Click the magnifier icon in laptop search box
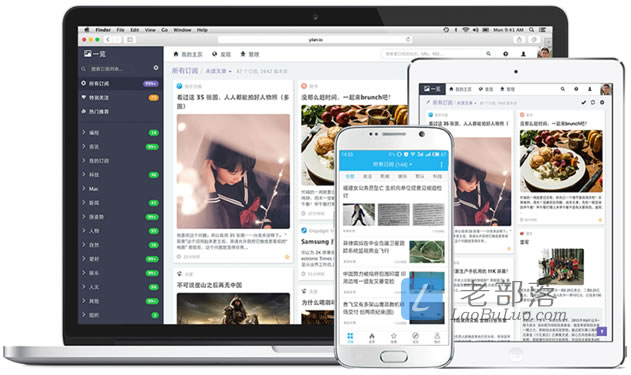This screenshot has width=631, height=375. point(488,54)
